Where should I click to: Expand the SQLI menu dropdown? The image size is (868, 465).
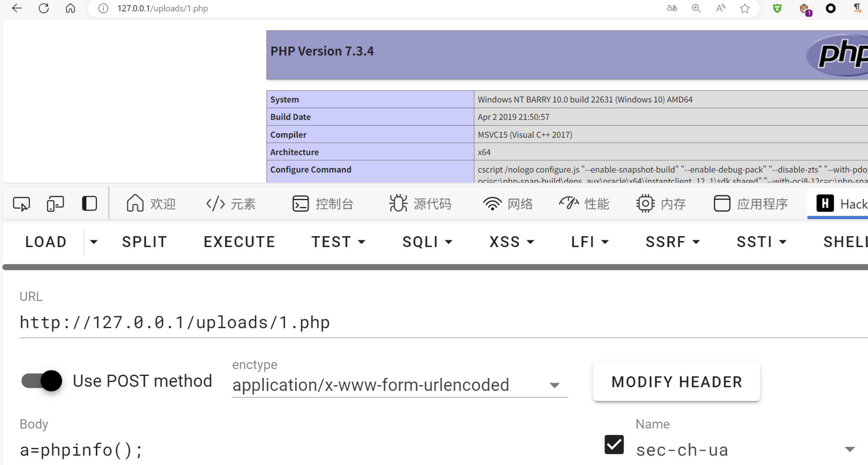[427, 242]
